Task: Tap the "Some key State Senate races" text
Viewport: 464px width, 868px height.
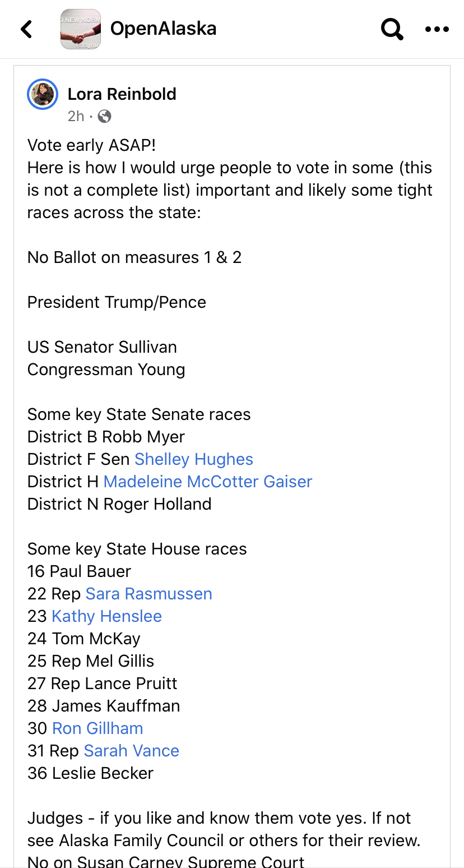Action: coord(139,414)
